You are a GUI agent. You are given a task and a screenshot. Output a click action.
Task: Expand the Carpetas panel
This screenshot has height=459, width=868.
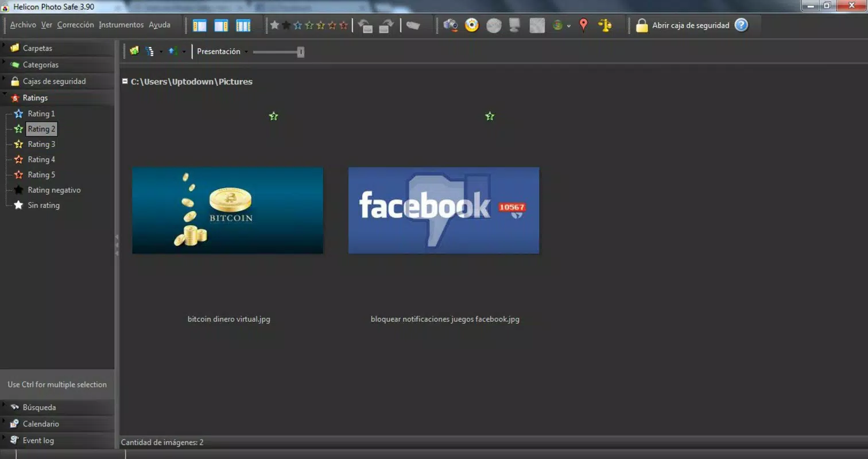coord(57,48)
